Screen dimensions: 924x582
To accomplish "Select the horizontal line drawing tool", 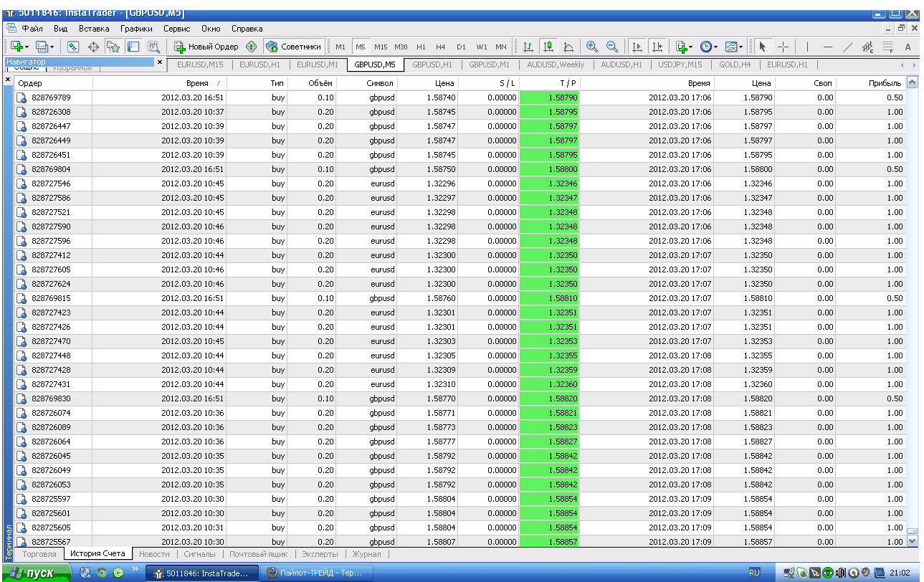I will (x=828, y=47).
